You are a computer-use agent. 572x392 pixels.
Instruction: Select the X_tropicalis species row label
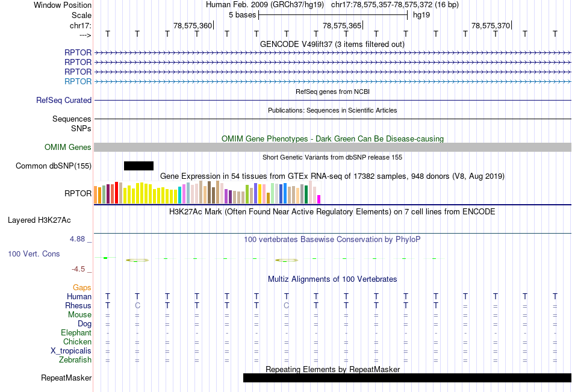pos(71,351)
